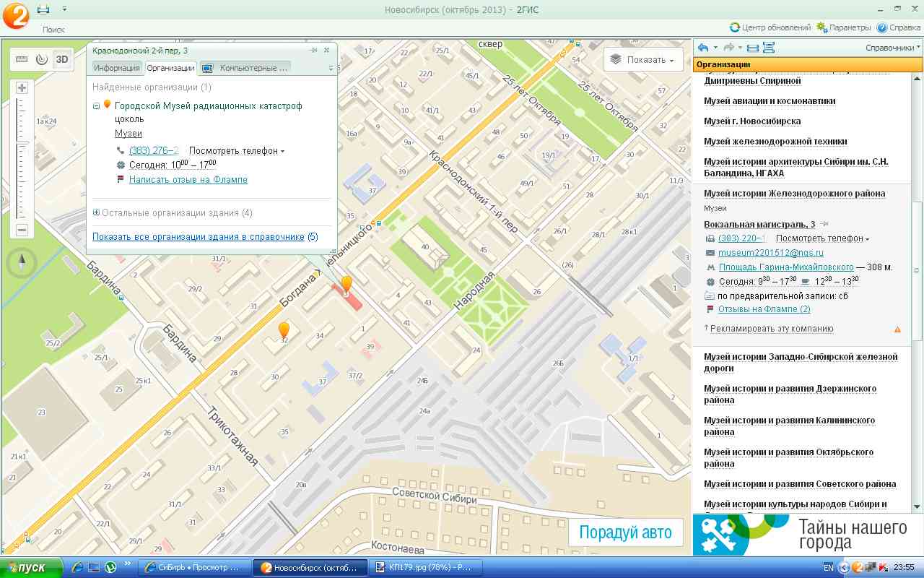
Task: Open the quick access toolbar dropdown arrow
Action: point(64,9)
